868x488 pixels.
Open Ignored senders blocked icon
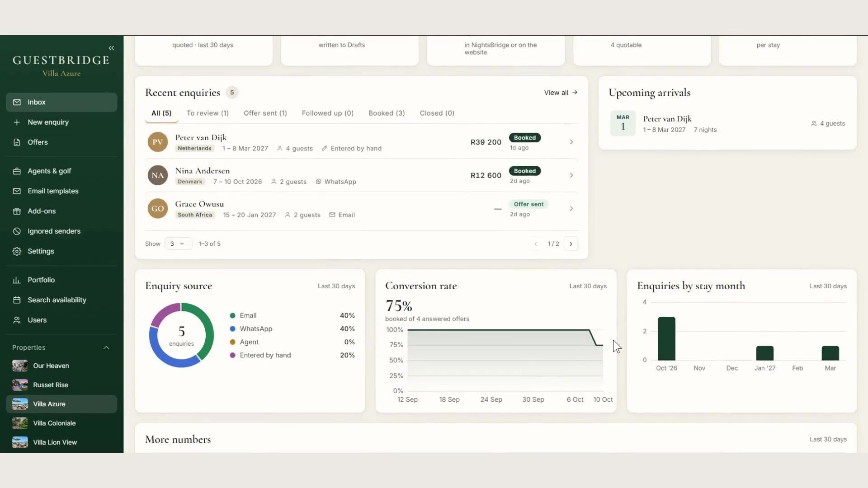pyautogui.click(x=17, y=231)
